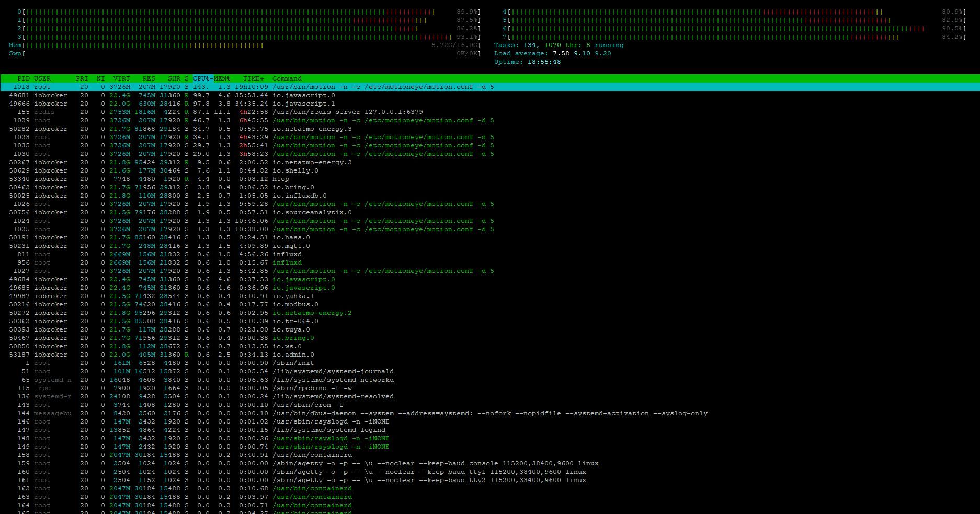Viewport: 980px width, 514px height.
Task: Select the io.bring.0 process PID 50462
Action: pyautogui.click(x=490, y=187)
